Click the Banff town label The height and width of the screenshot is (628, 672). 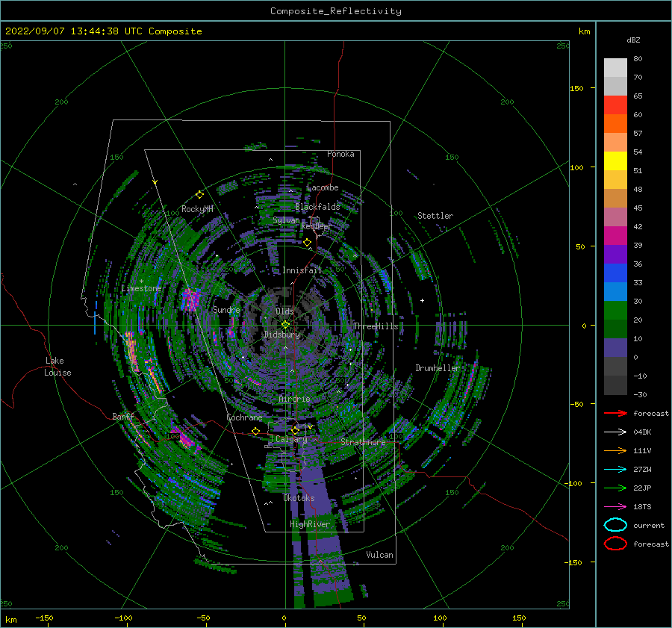coord(123,416)
